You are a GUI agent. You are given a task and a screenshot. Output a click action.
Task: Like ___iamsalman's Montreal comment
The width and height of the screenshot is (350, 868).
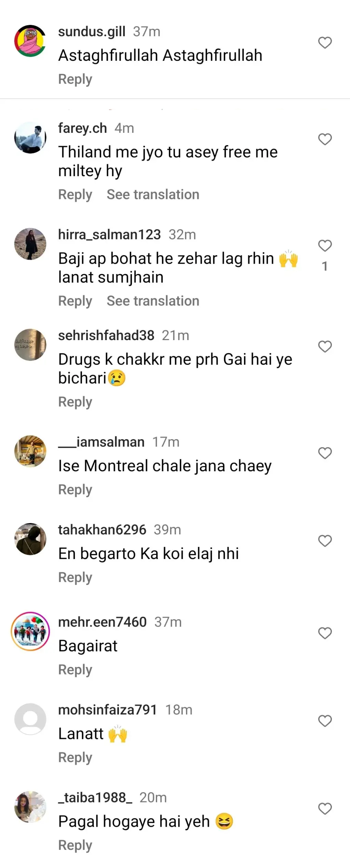tap(325, 453)
